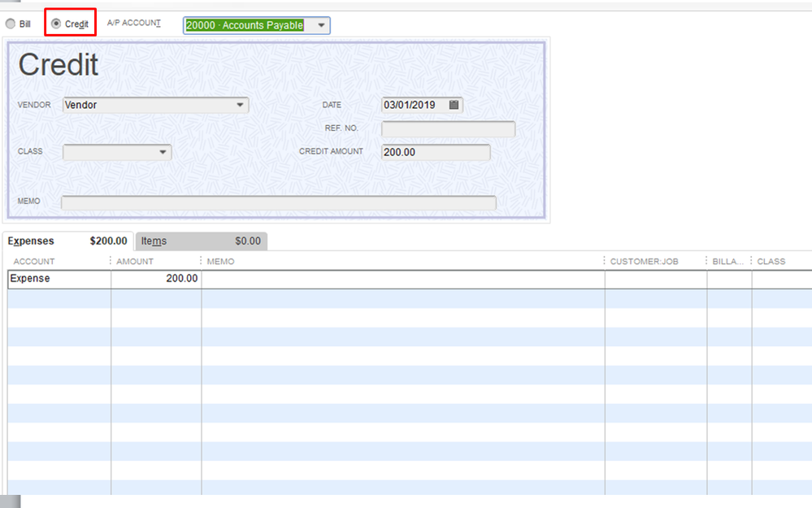Click the Ref. No. input field

(449, 128)
